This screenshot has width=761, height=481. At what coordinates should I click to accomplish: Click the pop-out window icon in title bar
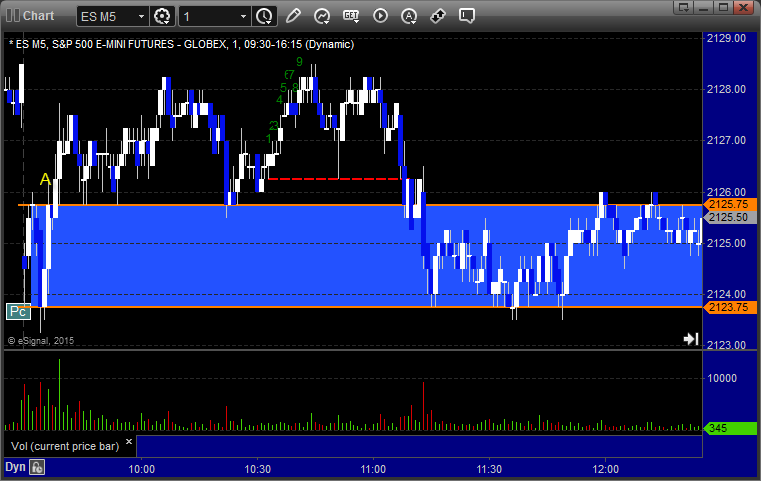coord(683,7)
